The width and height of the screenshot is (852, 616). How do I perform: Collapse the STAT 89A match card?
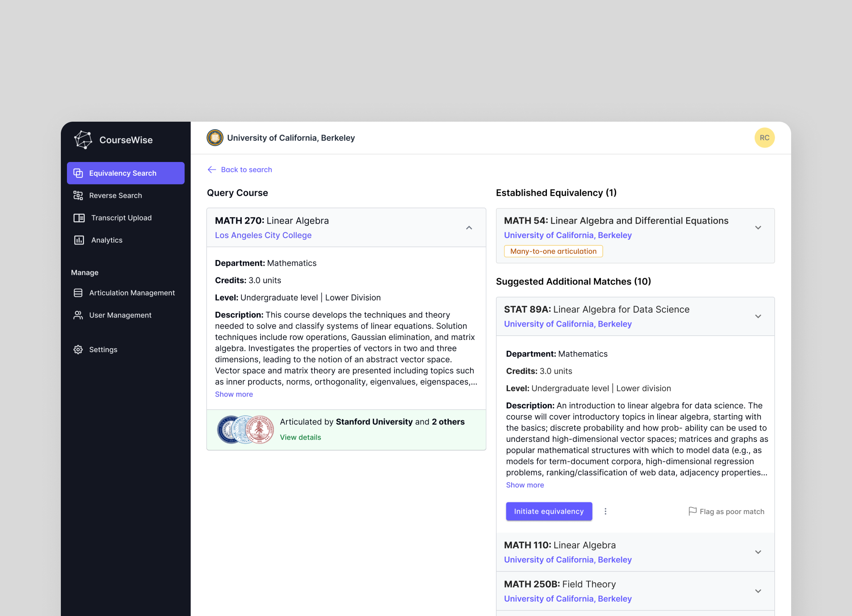758,316
